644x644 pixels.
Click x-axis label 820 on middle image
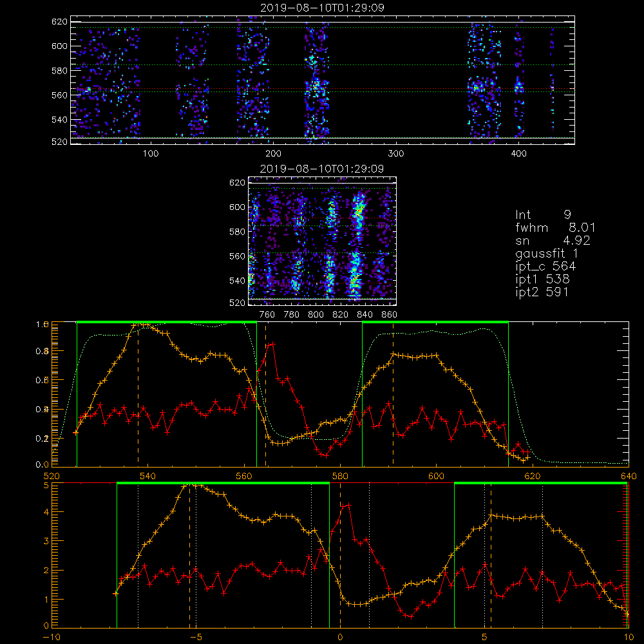[341, 315]
